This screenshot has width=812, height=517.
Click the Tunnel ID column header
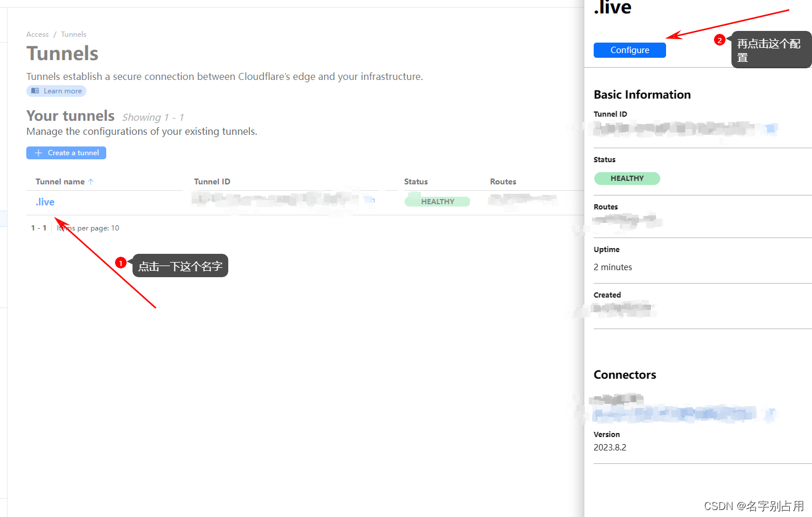[212, 181]
